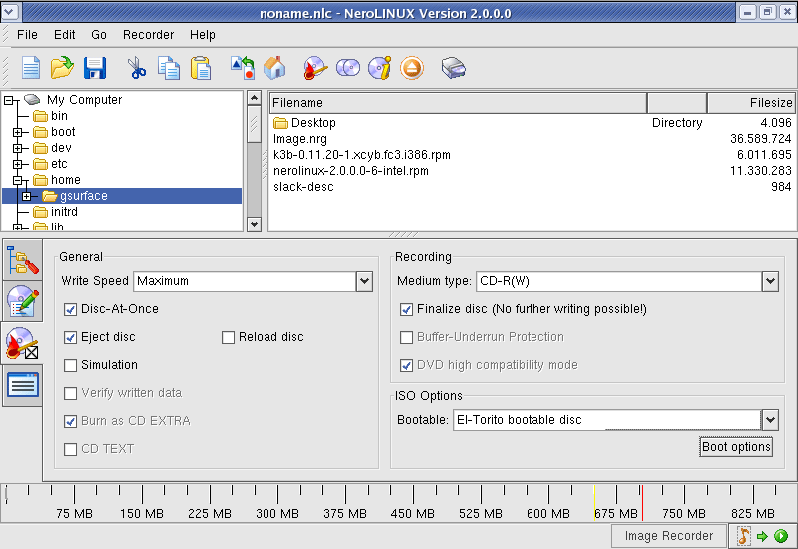This screenshot has height=549, width=798.
Task: Expand the gsurface folder node
Action: (x=26, y=196)
